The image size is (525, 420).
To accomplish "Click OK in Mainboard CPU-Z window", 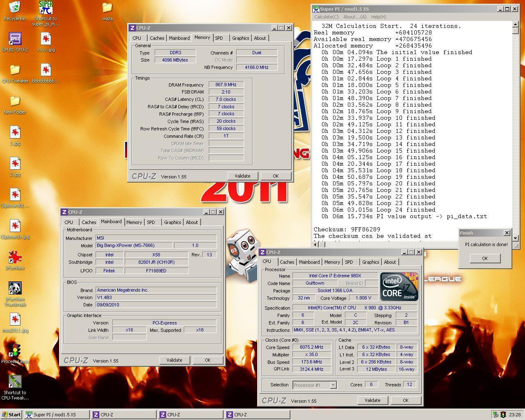I will coord(208,360).
